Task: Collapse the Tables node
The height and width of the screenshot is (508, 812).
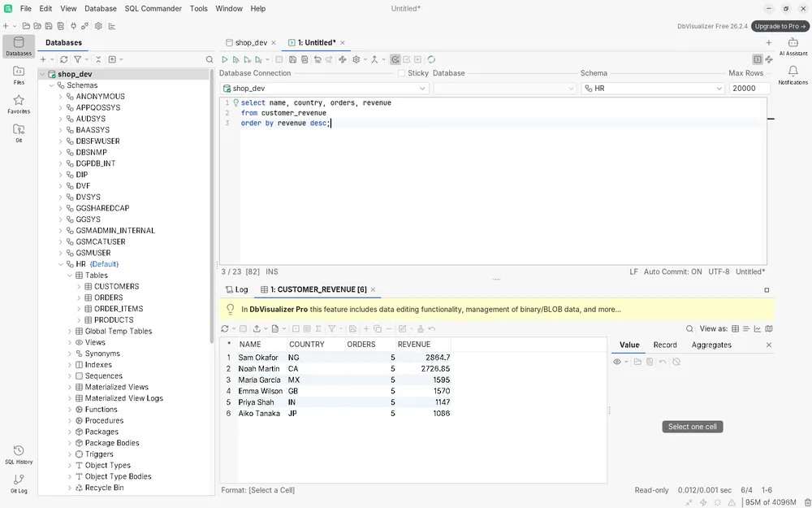Action: (x=70, y=276)
